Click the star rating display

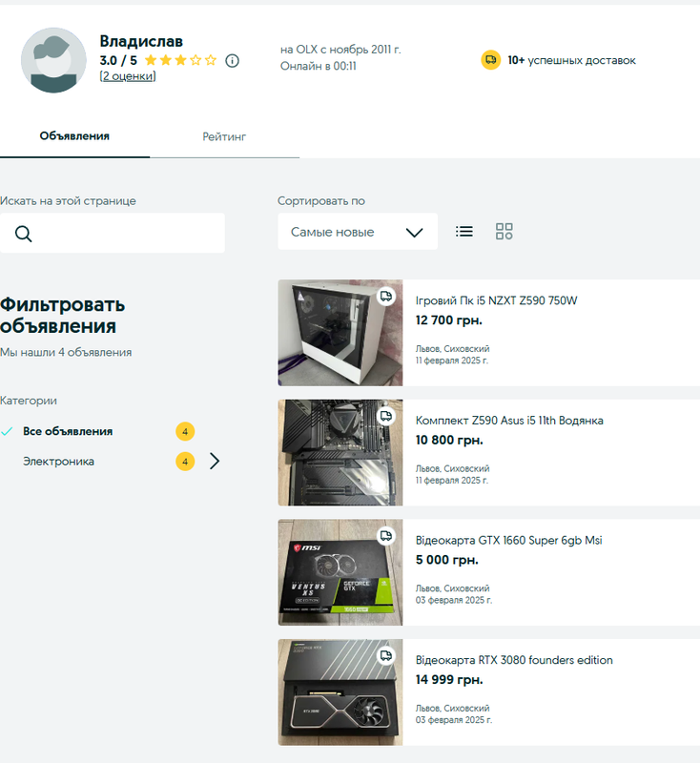tap(180, 60)
